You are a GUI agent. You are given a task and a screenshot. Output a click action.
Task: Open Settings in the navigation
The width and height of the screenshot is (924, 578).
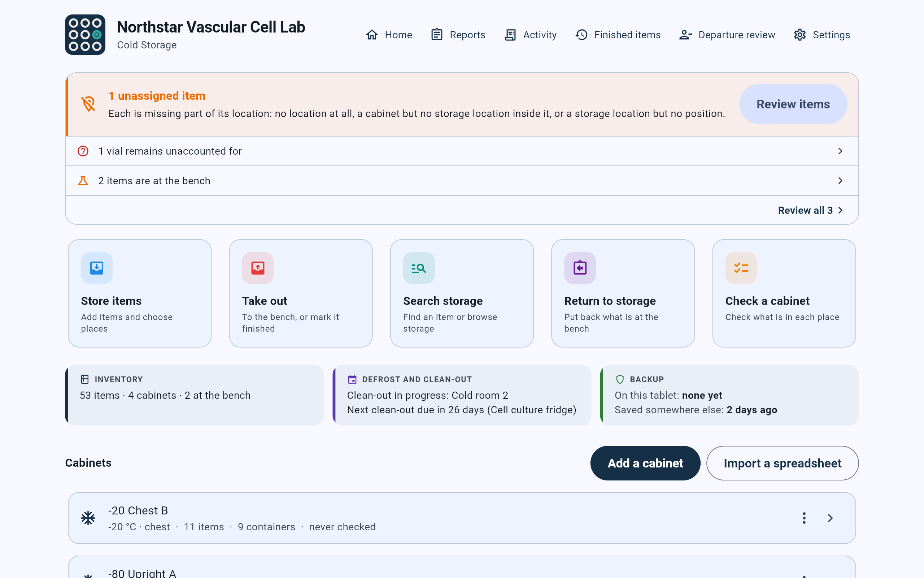[822, 35]
